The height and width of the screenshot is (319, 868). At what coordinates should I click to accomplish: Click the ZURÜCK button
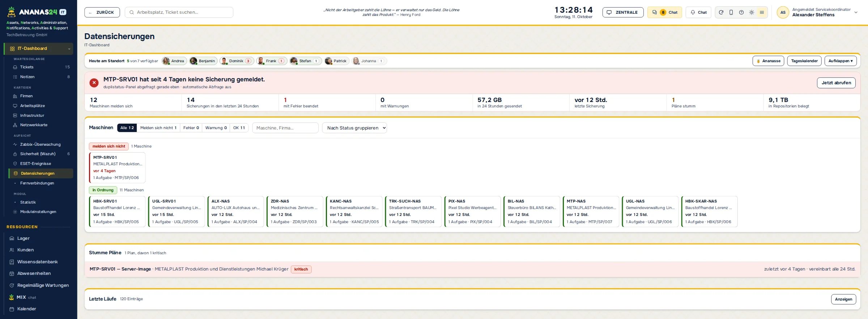point(102,12)
